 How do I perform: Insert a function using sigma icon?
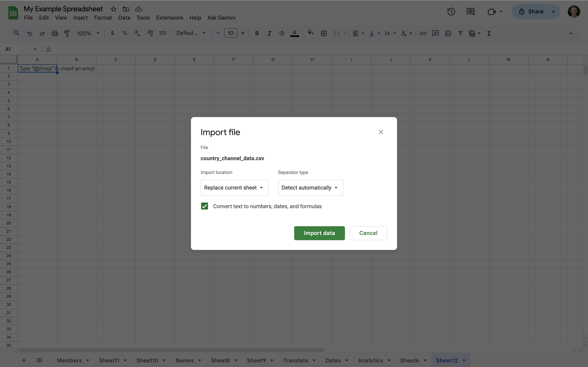pos(489,33)
